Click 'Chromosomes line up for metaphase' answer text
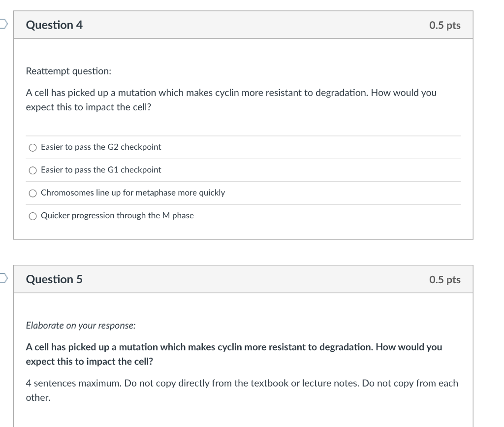The height and width of the screenshot is (427, 504). click(133, 193)
